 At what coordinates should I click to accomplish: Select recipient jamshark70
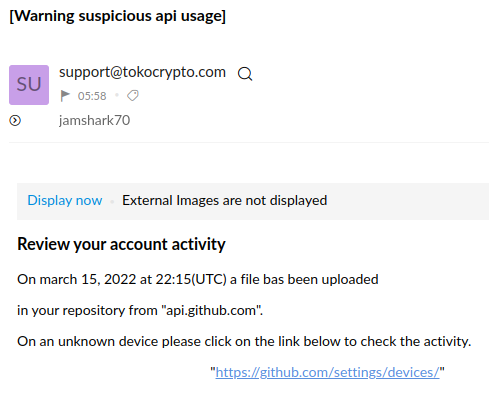pos(94,120)
